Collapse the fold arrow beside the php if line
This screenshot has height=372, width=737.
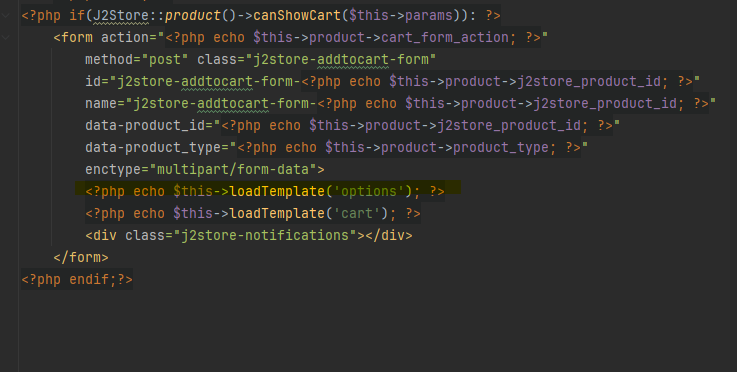pyautogui.click(x=6, y=15)
